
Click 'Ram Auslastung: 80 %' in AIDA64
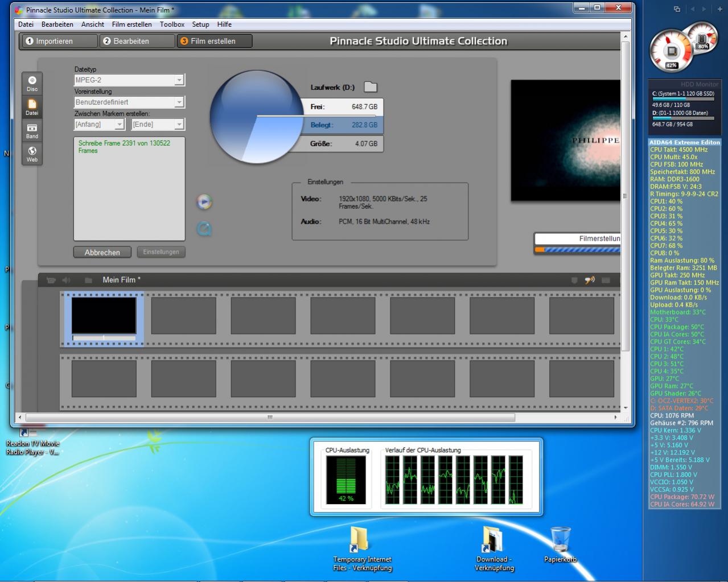point(682,261)
